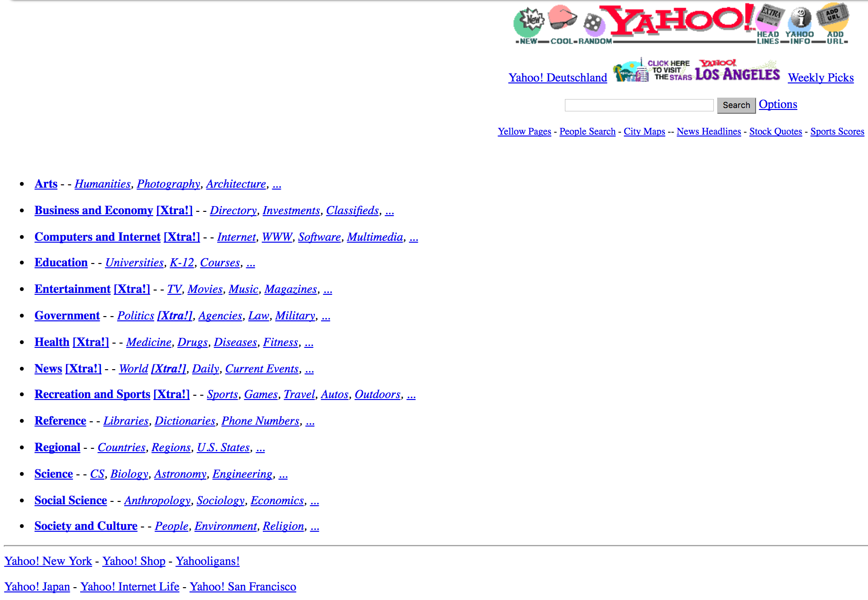Click the Yahoo Info icon
Image resolution: width=868 pixels, height=600 pixels.
[x=800, y=20]
